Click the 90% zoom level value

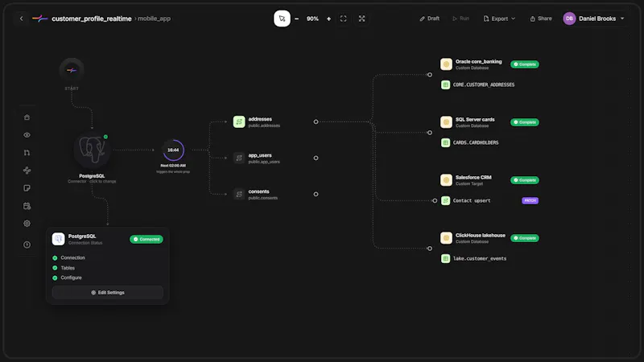point(312,19)
